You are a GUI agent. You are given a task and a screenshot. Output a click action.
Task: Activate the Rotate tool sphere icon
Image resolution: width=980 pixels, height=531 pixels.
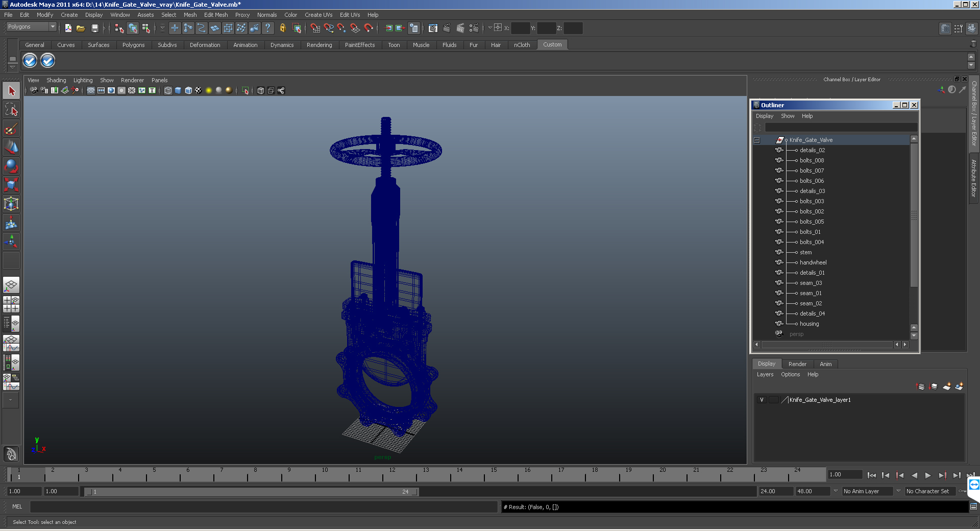tap(11, 166)
